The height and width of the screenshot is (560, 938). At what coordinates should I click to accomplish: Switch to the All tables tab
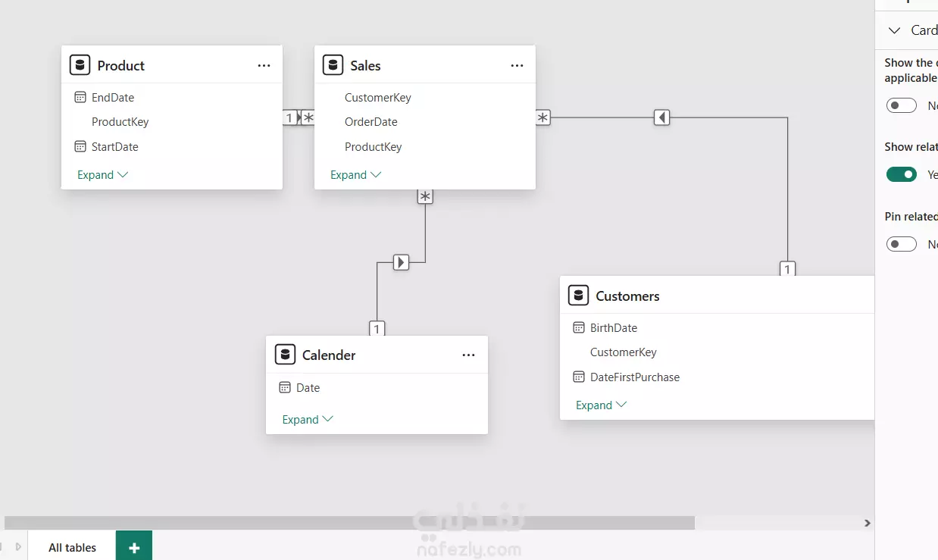tap(72, 547)
